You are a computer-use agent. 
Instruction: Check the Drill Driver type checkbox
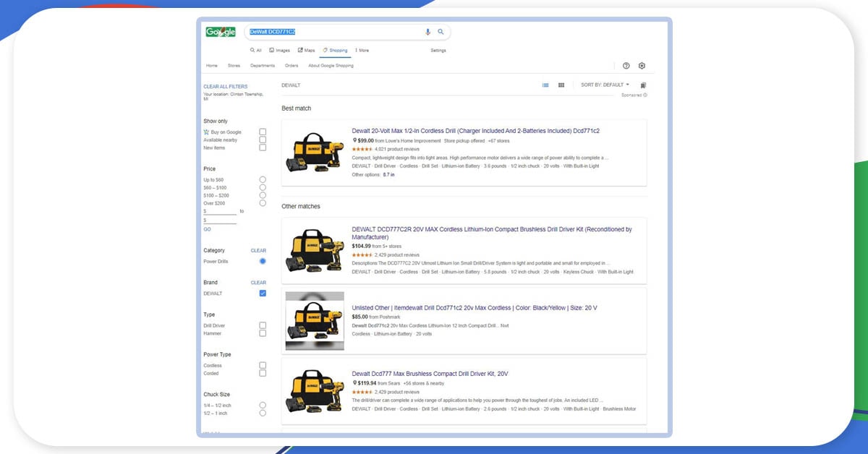tap(263, 325)
